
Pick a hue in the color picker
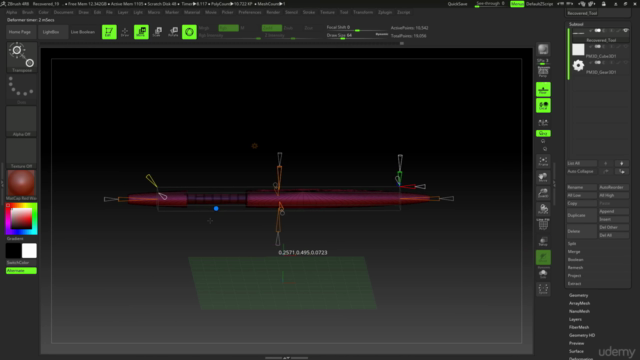point(22,219)
